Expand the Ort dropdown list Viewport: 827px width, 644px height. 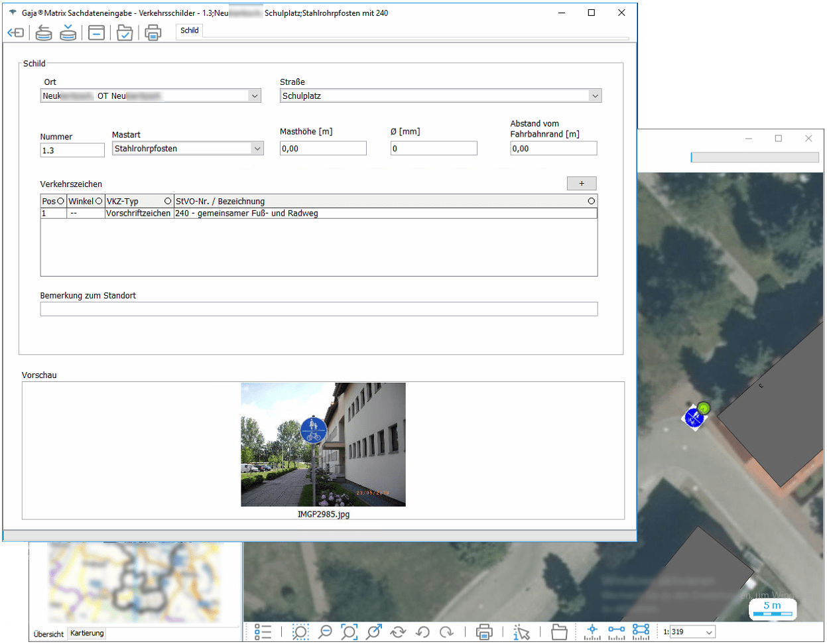click(x=255, y=96)
